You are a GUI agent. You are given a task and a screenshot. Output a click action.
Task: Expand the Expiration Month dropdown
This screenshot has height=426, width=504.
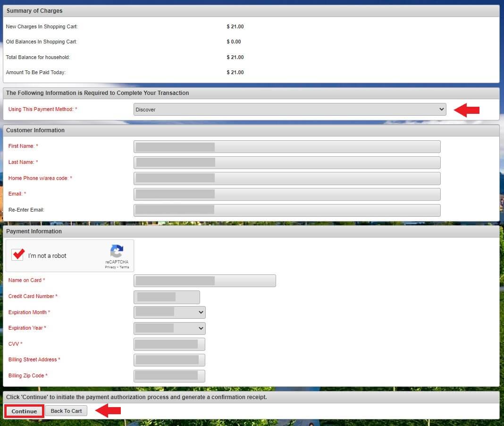tap(170, 312)
